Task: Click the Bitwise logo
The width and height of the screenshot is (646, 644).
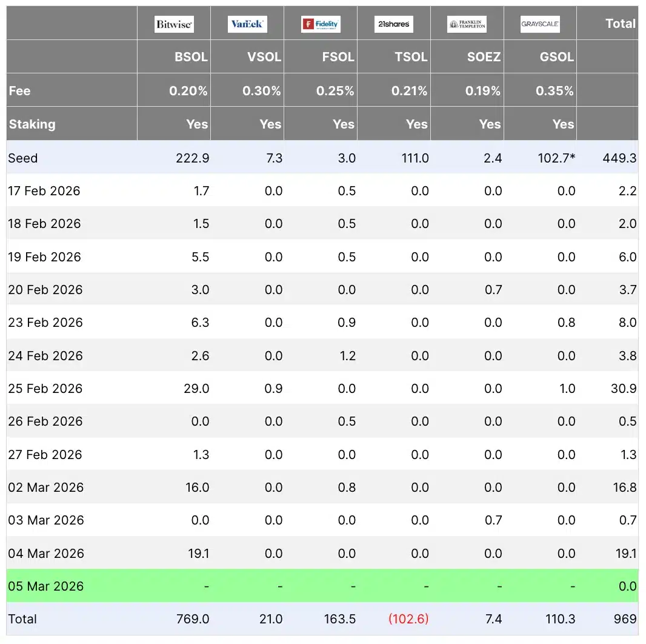Action: (174, 24)
